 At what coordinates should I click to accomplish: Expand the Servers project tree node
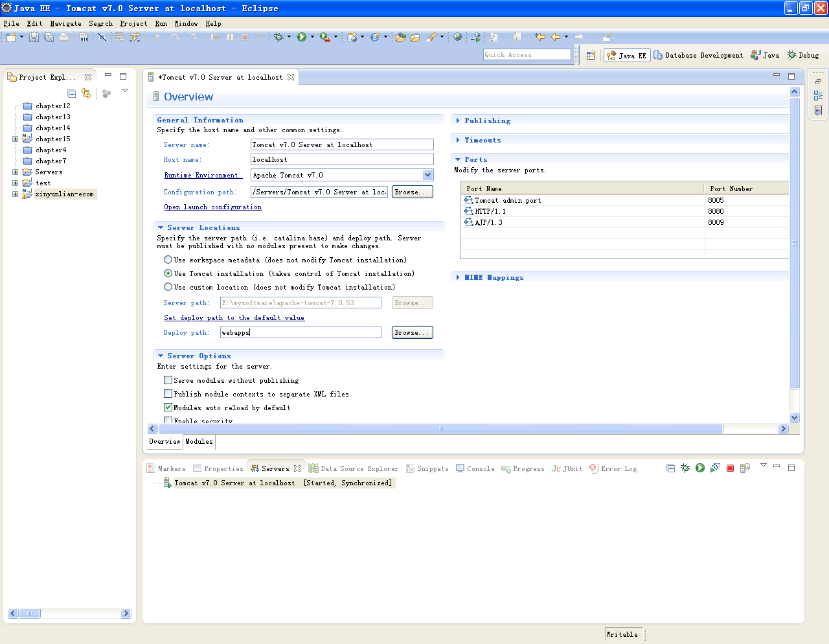tap(15, 172)
